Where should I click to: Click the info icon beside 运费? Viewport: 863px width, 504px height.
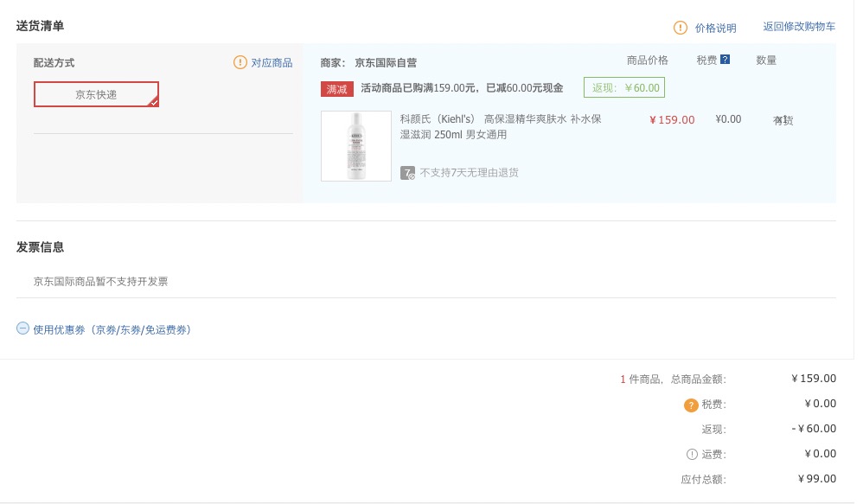pos(692,455)
